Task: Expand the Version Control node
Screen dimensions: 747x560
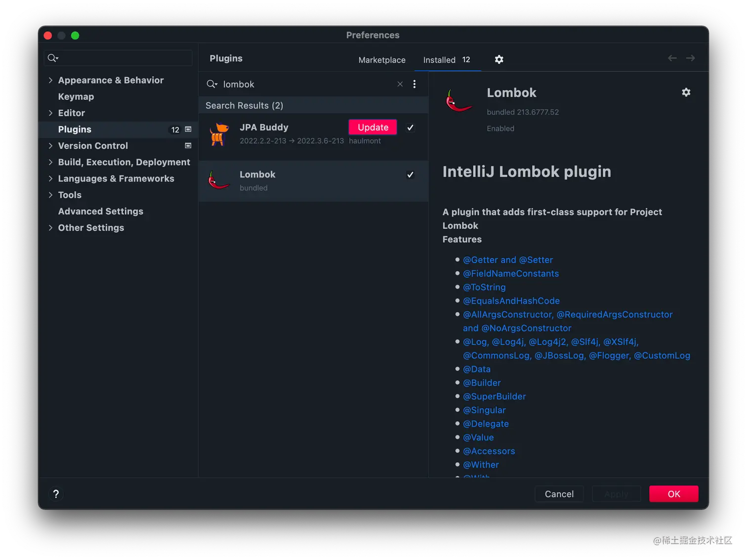Action: click(50, 146)
